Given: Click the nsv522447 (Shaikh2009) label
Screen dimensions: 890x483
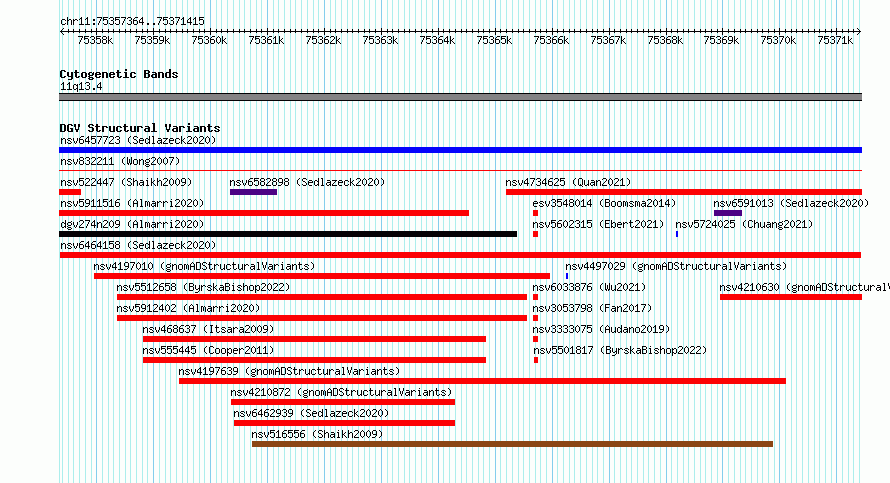Looking at the screenshot, I should [126, 182].
